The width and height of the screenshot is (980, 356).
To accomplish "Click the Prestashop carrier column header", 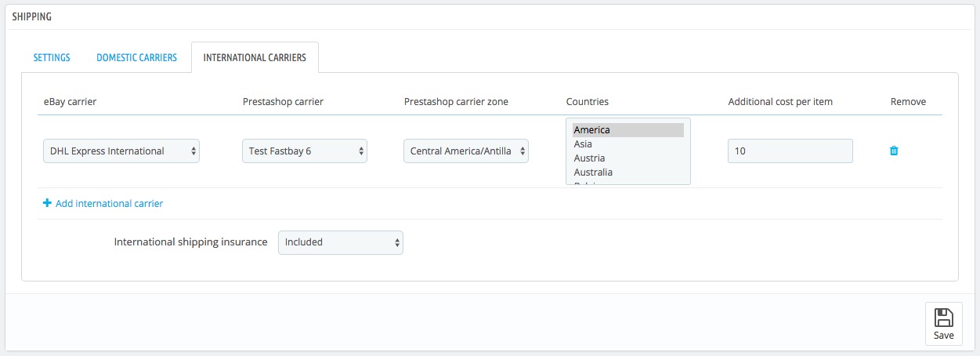I will coord(283,102).
